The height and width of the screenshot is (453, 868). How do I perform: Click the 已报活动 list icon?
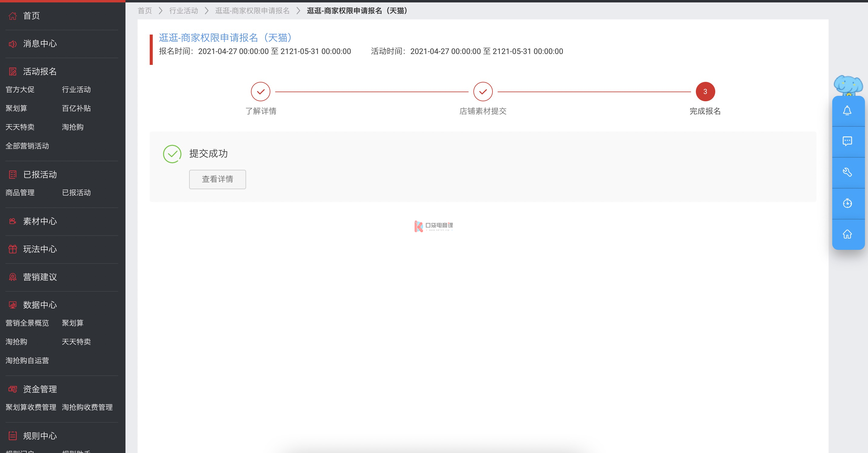[13, 175]
